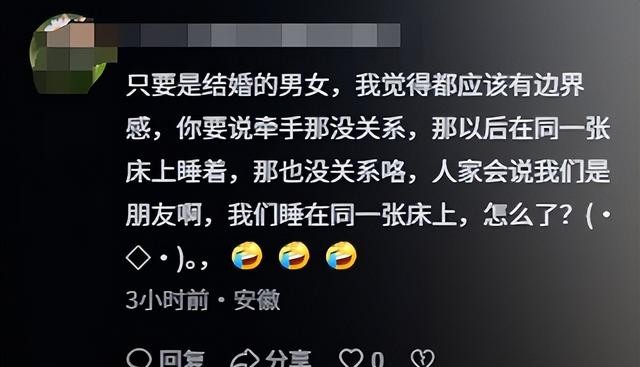Click the middle laughing-crying emoji
Image resolution: width=640 pixels, height=367 pixels.
pos(294,256)
